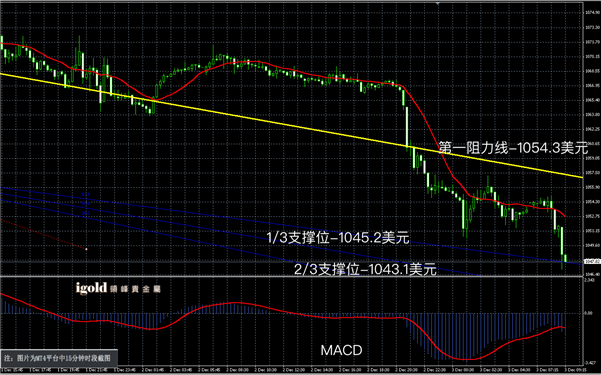Click the 2 Dec 12:00 time axis label
601x375 pixels.
[x=295, y=370]
